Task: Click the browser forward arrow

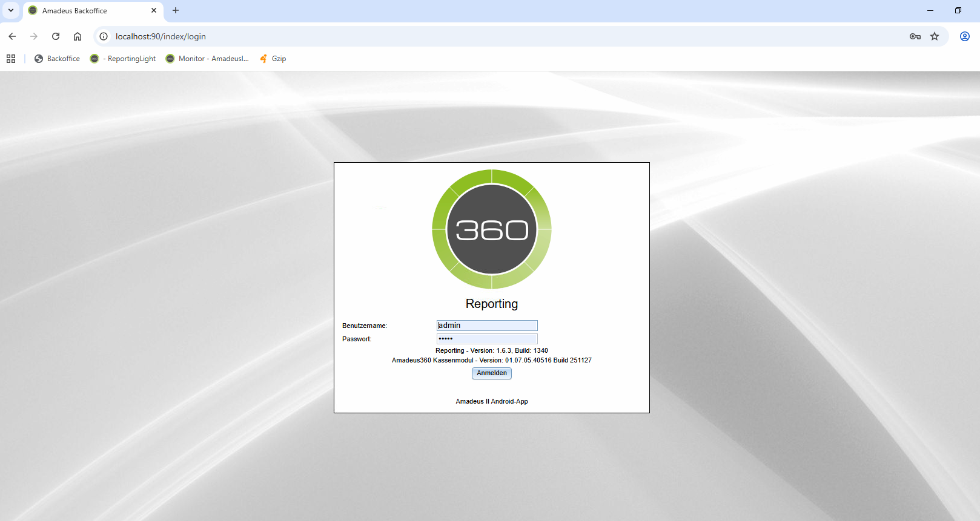Action: (x=34, y=36)
